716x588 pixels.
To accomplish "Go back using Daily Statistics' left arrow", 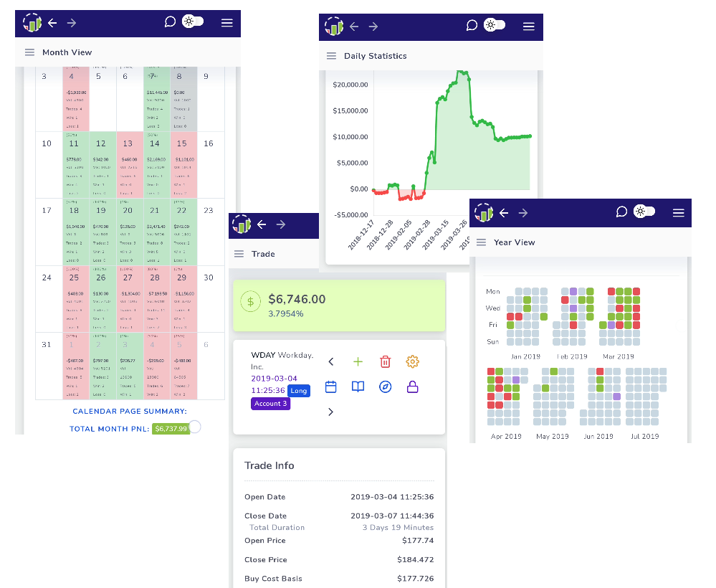I will 354,27.
